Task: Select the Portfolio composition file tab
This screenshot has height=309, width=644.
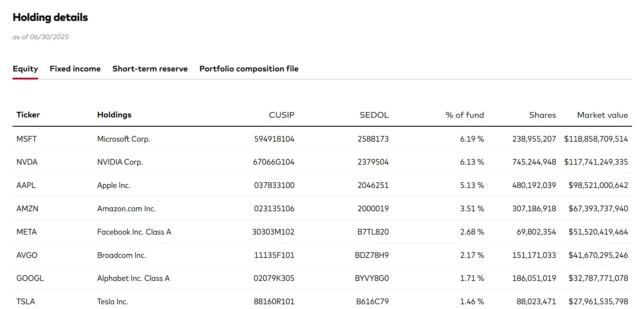Action: click(249, 69)
